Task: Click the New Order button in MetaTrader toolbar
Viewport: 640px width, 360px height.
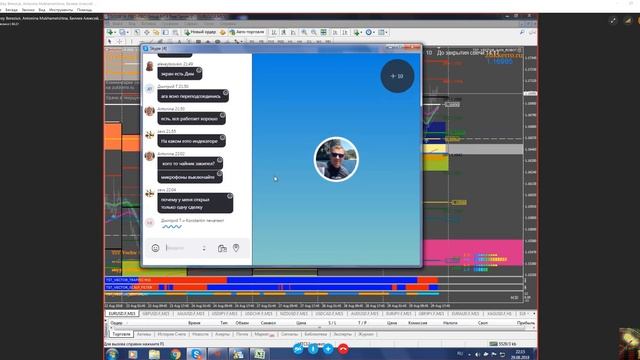Action: [x=200, y=32]
